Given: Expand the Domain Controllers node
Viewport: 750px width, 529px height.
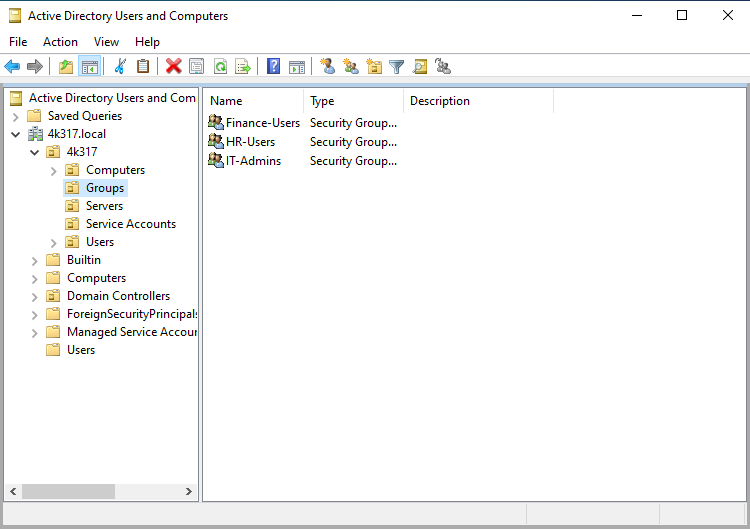Looking at the screenshot, I should 34,297.
